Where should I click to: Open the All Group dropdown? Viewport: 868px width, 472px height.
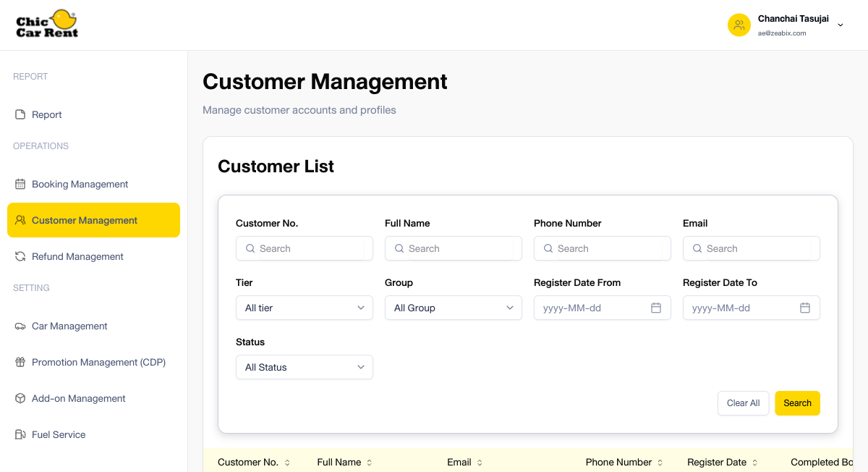tap(454, 308)
